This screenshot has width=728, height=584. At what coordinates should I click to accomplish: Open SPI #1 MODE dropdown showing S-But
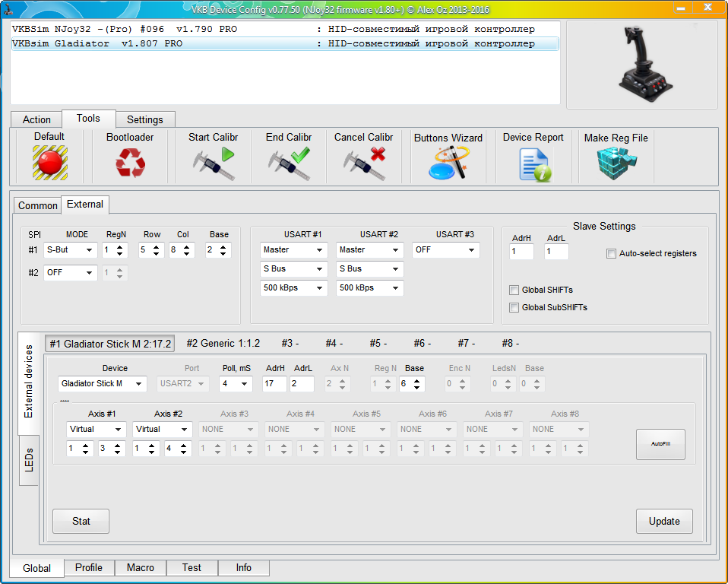(x=70, y=250)
